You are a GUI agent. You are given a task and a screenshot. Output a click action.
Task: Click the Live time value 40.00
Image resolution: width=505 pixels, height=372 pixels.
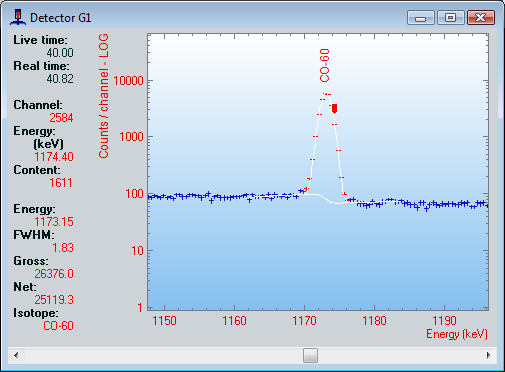(x=60, y=53)
